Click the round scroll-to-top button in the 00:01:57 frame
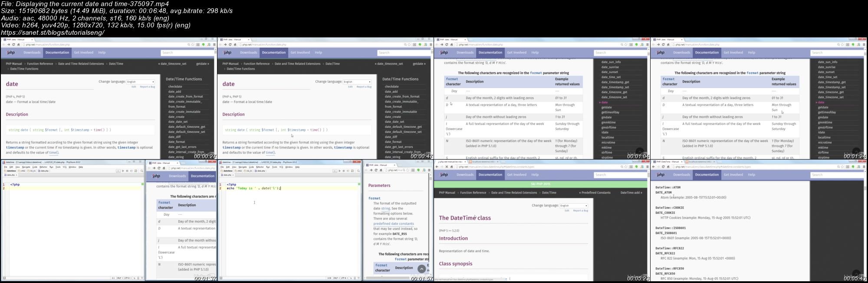The height and width of the screenshot is (283, 868). 421,269
